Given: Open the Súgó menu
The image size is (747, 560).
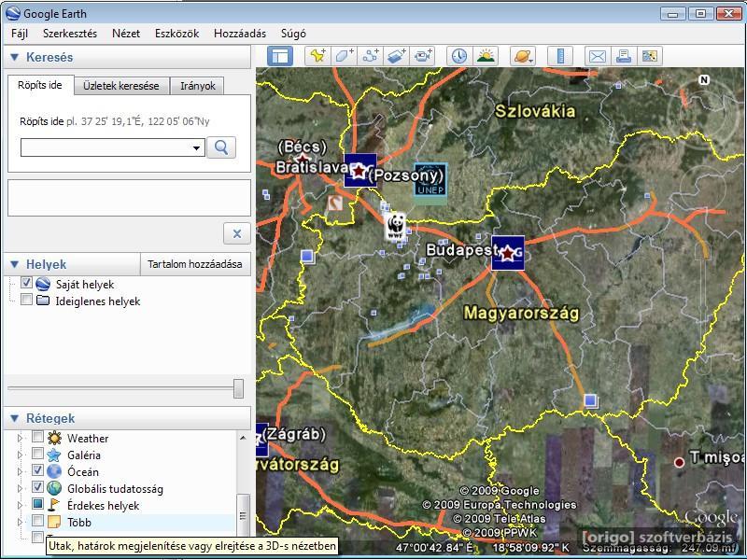Looking at the screenshot, I should click(x=293, y=34).
